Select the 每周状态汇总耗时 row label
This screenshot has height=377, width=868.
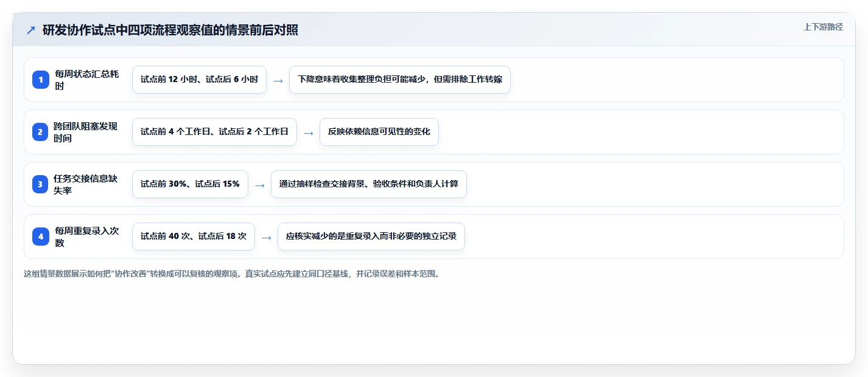(x=87, y=80)
